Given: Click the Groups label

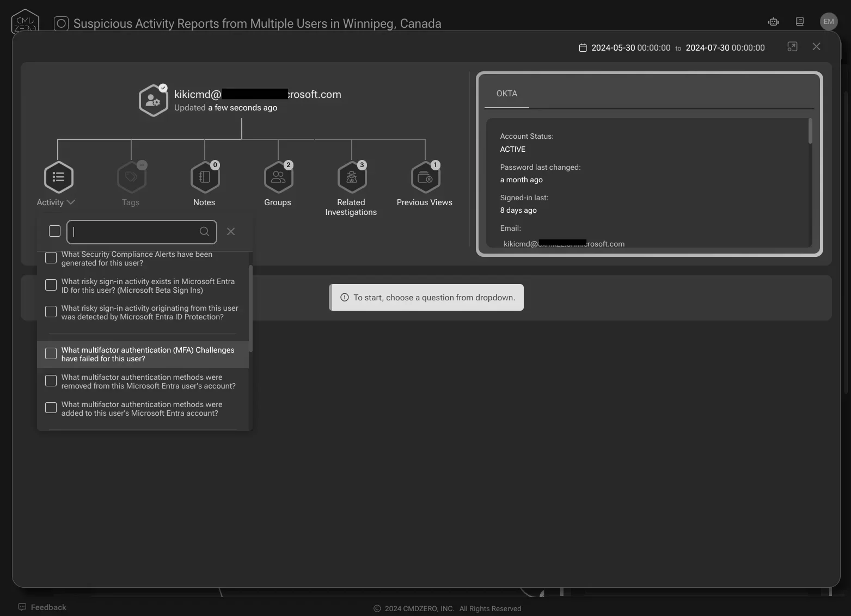Looking at the screenshot, I should click(278, 202).
